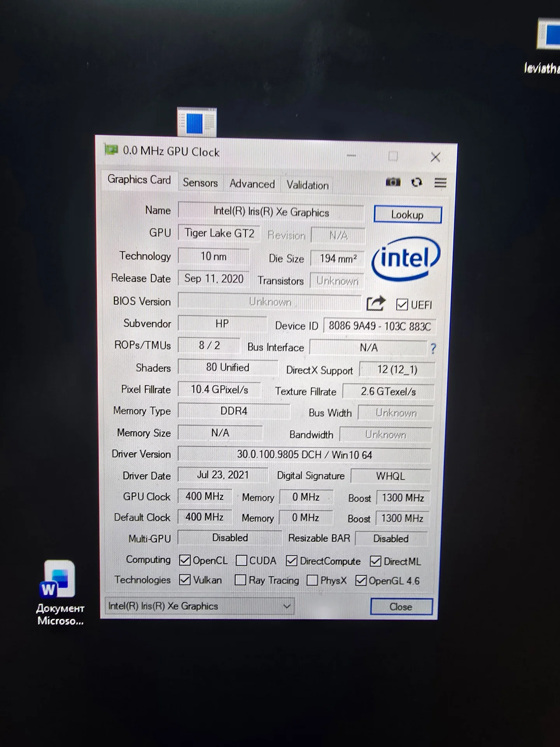Screen dimensions: 560x747
Task: Click the Shaders value 80 Unified
Action: (x=227, y=367)
